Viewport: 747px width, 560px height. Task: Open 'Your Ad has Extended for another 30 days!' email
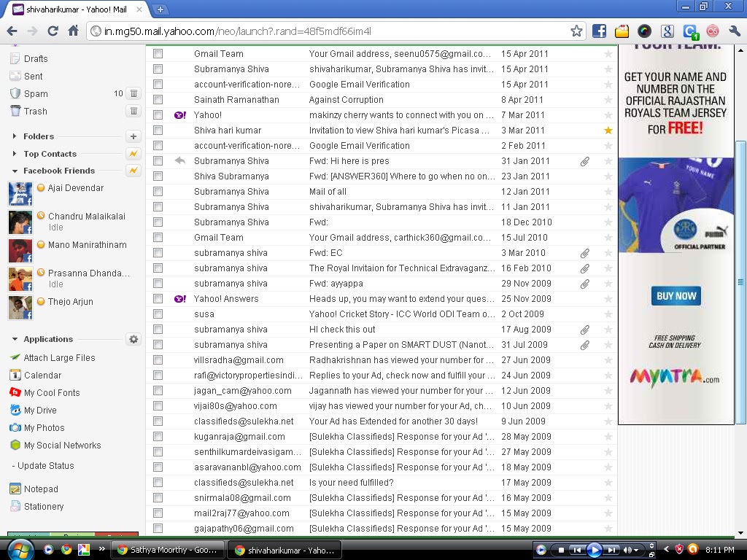[393, 421]
